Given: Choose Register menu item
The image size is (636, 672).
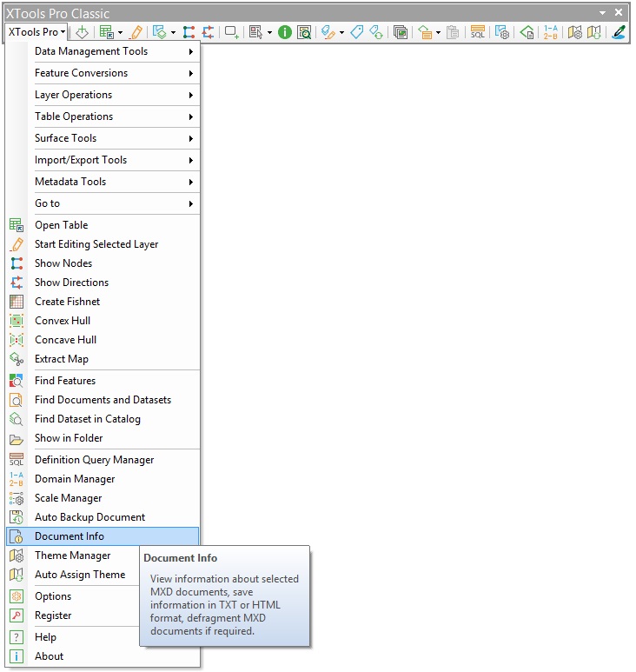Looking at the screenshot, I should click(x=73, y=615).
